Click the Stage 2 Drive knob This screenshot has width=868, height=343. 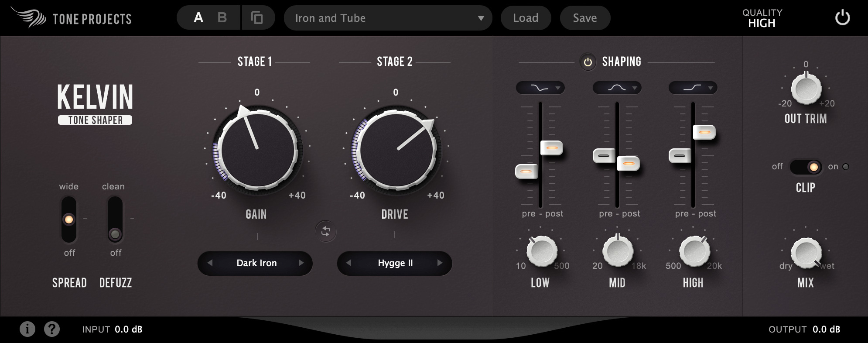396,149
